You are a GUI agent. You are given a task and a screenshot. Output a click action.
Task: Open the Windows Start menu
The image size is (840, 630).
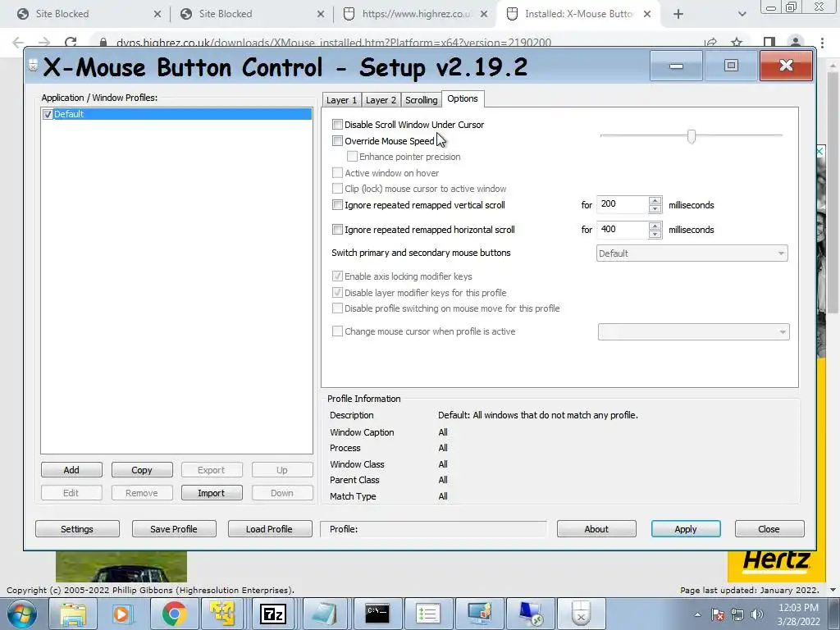pyautogui.click(x=21, y=614)
